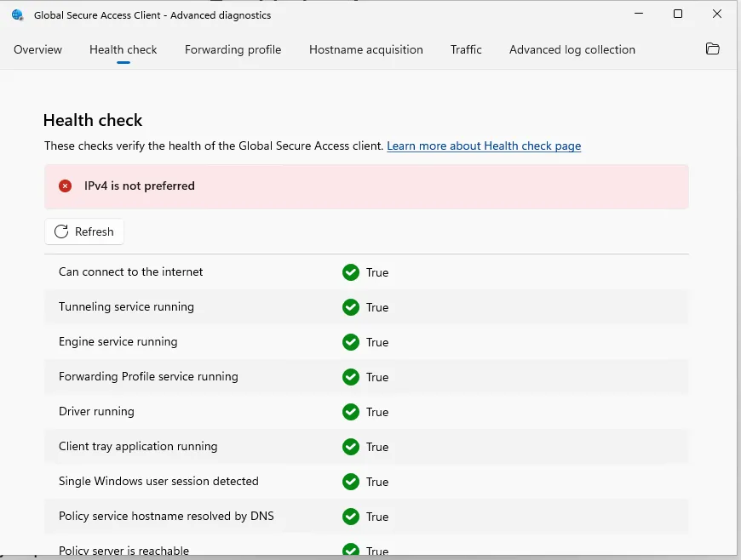Click green check for Policy service hostname resolved

click(351, 517)
